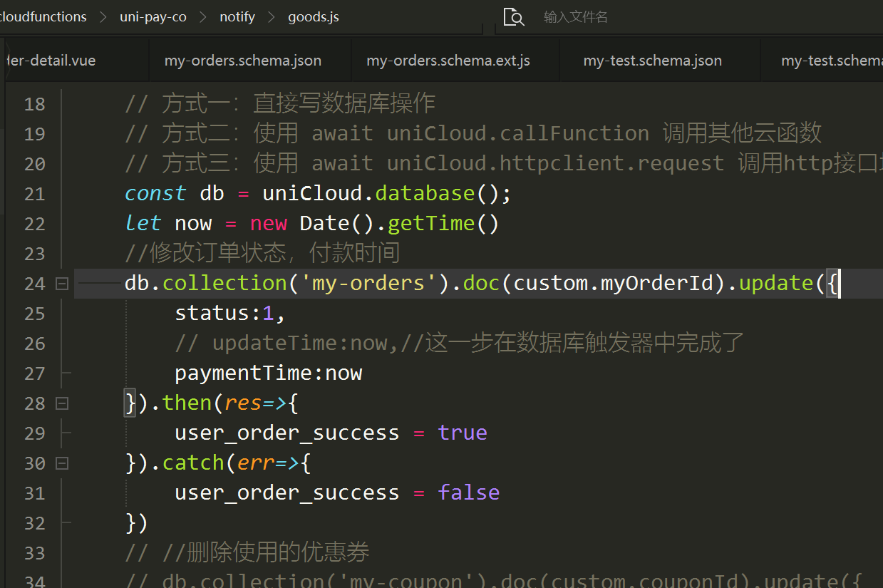Screen dimensions: 883x588
Task: Click line number 21 in the gutter
Action: tap(34, 194)
